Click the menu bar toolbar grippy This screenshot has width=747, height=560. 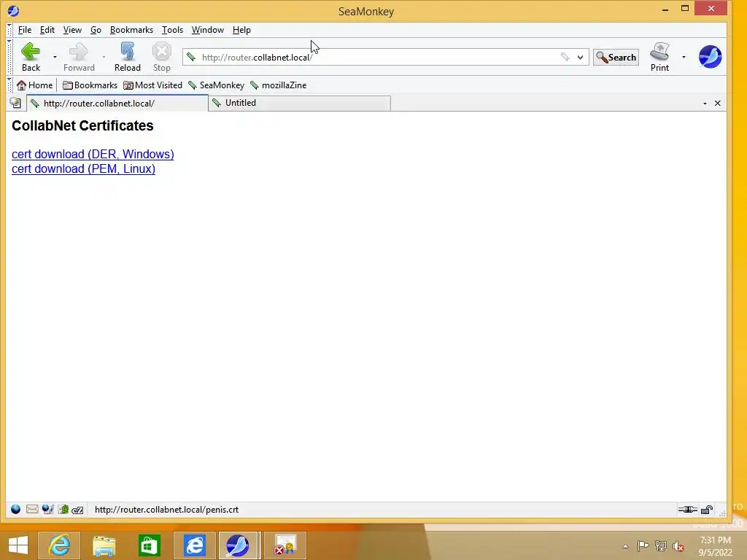click(9, 29)
